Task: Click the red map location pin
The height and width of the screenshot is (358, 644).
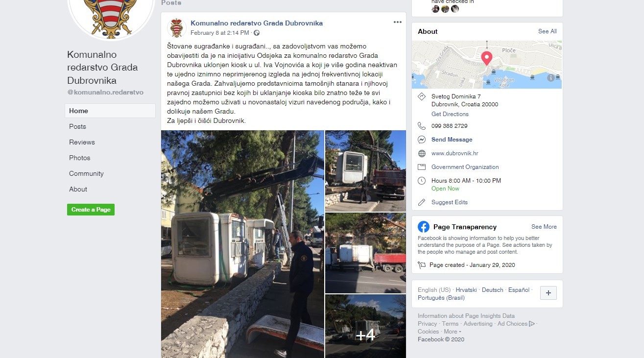Action: click(x=487, y=58)
